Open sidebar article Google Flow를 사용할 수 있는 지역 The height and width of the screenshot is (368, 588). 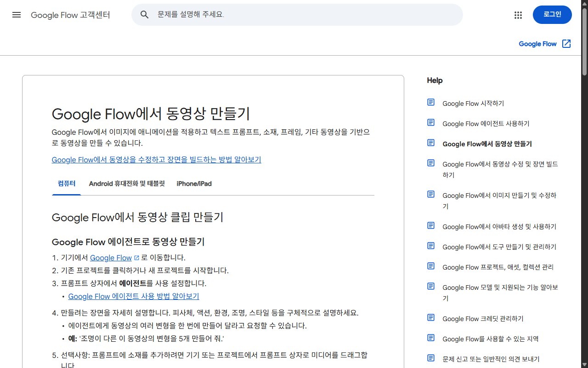click(491, 339)
